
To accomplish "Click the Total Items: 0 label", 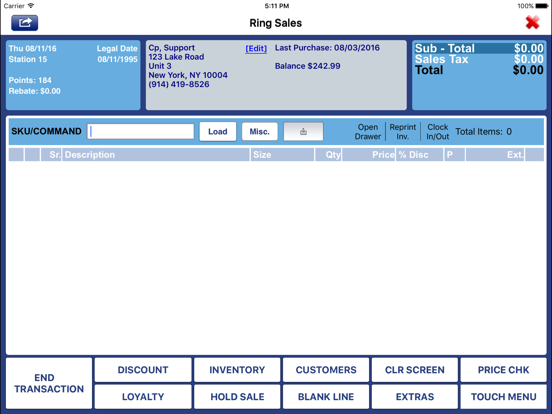I will click(x=483, y=132).
